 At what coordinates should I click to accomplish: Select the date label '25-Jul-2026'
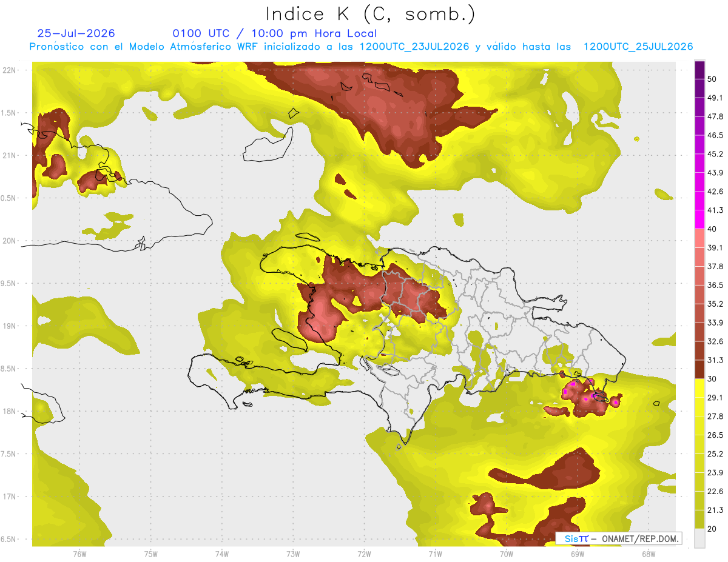(76, 33)
